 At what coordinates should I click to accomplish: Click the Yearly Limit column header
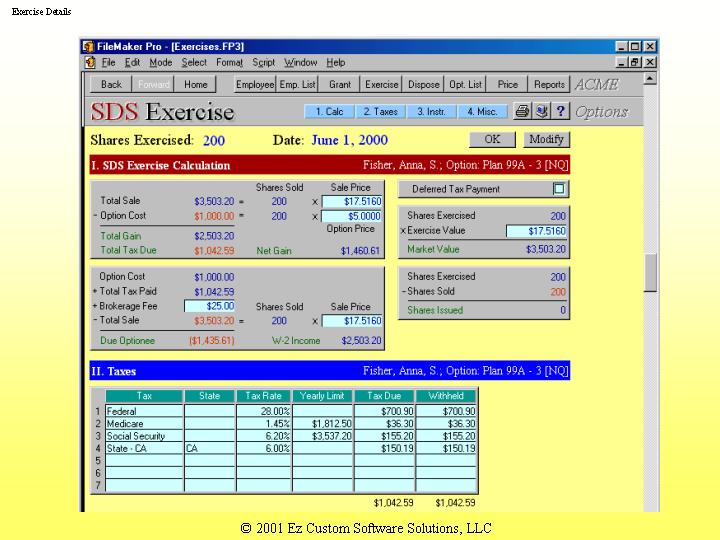322,396
